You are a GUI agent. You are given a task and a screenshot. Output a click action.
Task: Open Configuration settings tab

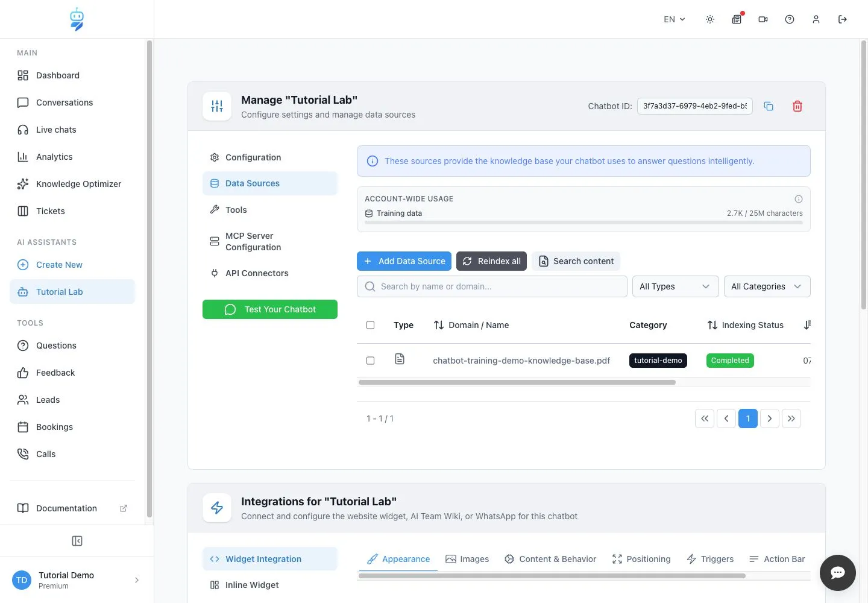(x=270, y=157)
